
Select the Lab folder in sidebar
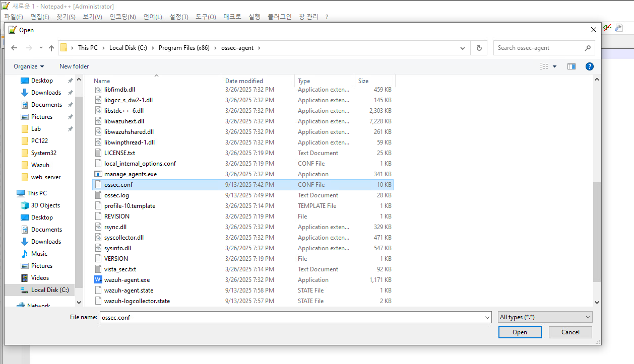[36, 129]
